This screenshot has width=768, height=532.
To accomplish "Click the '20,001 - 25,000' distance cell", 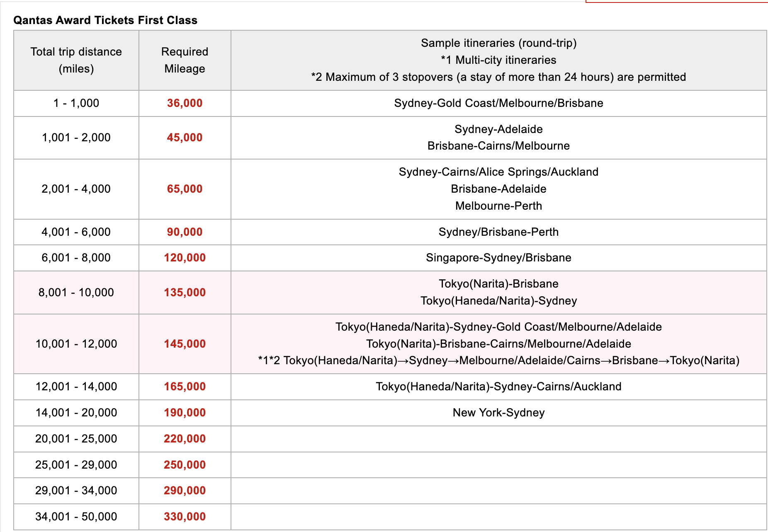I will (76, 439).
